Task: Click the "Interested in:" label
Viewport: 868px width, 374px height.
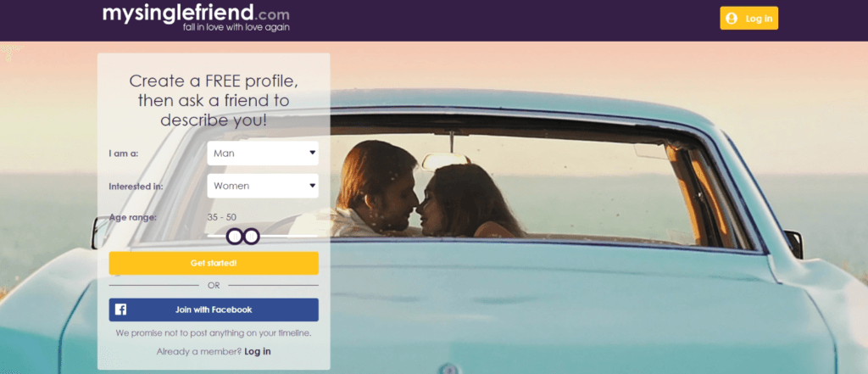Action: click(136, 187)
